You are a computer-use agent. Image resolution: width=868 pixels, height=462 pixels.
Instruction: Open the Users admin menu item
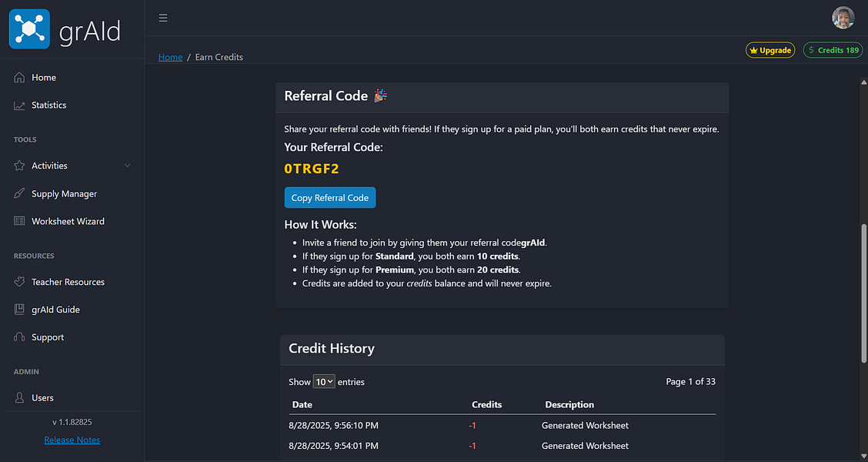click(42, 398)
